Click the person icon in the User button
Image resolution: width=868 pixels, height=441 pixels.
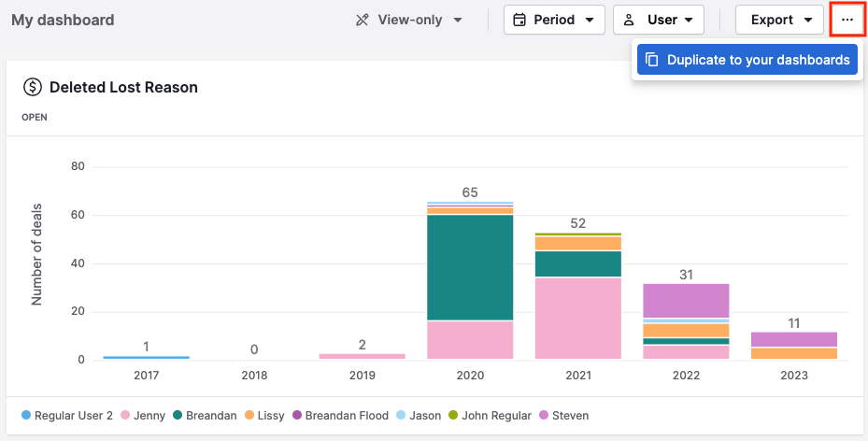[x=630, y=20]
